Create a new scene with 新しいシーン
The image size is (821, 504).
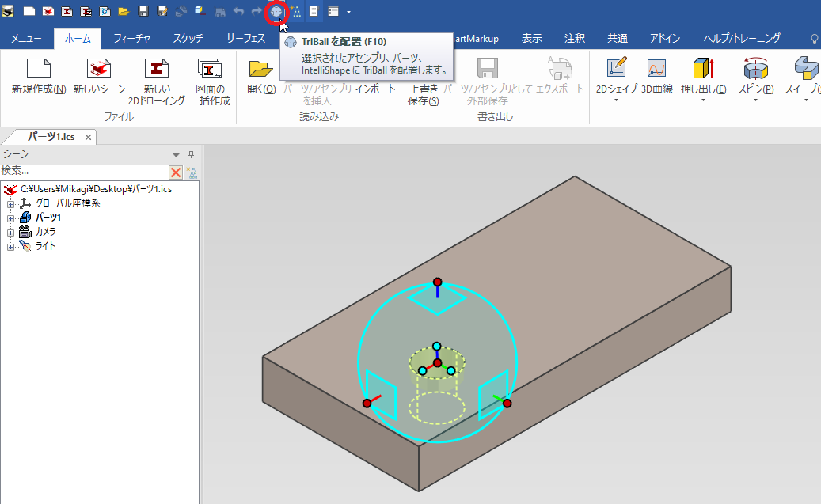(99, 69)
